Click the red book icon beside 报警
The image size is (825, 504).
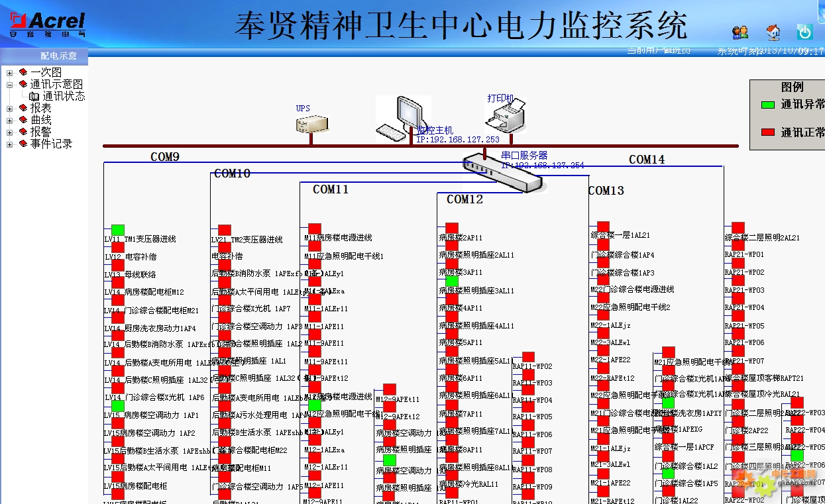point(23,132)
